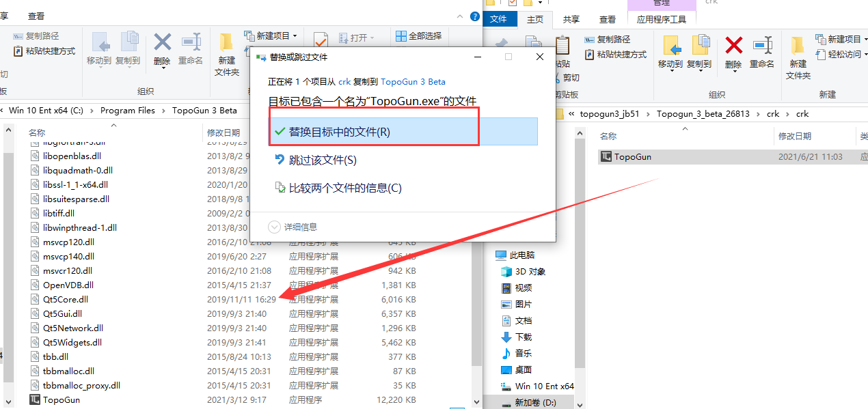Open New item (新建项目) dropdown in left window
This screenshot has height=409, width=868.
[x=272, y=36]
